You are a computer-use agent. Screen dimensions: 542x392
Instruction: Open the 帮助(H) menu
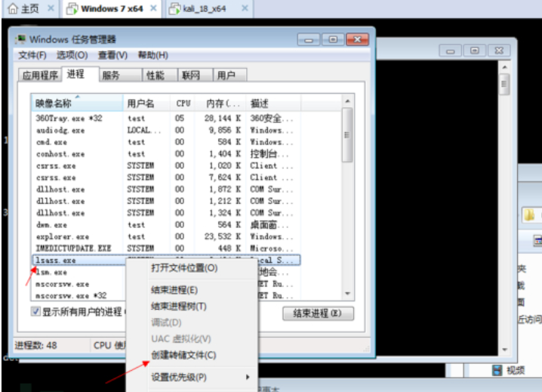[152, 55]
